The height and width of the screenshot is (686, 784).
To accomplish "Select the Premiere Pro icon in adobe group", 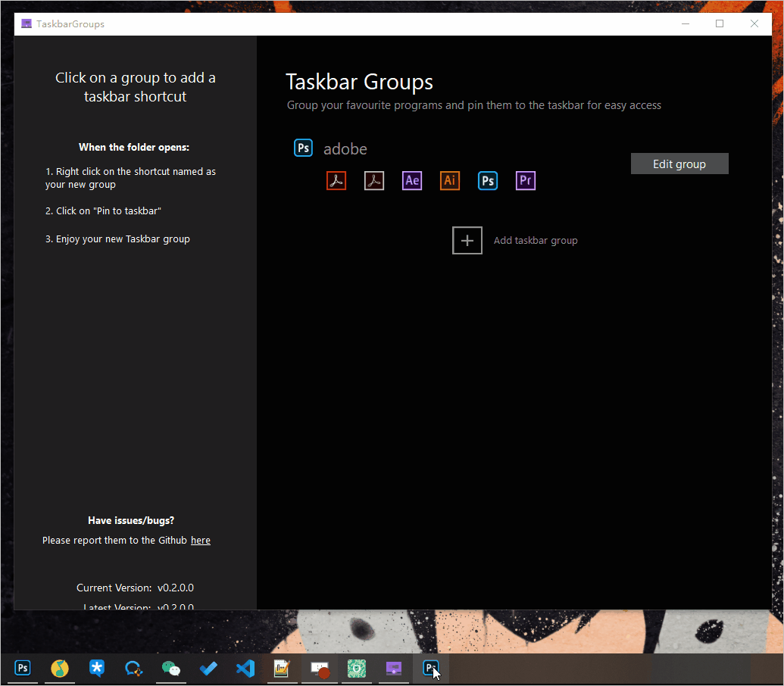I will click(x=526, y=181).
